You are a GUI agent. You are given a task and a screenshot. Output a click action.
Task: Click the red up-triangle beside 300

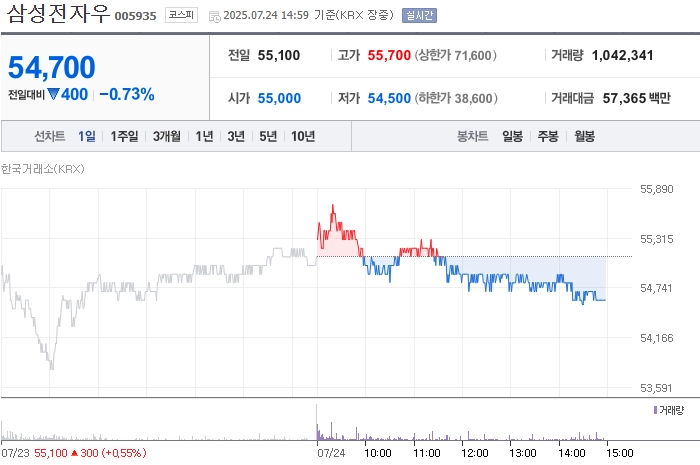pos(75,453)
